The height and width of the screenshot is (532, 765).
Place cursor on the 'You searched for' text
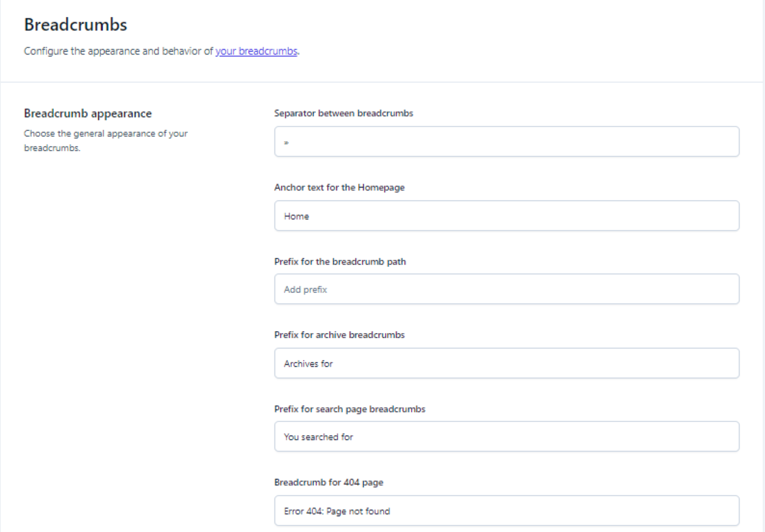(x=318, y=437)
